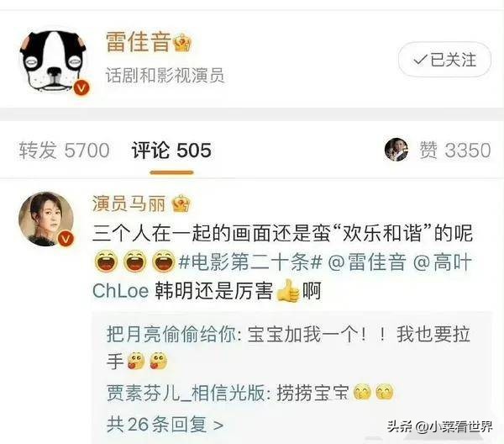The image size is (504, 444).
Task: Open 雷佳音's dog avatar profile picture
Action: pyautogui.click(x=54, y=61)
